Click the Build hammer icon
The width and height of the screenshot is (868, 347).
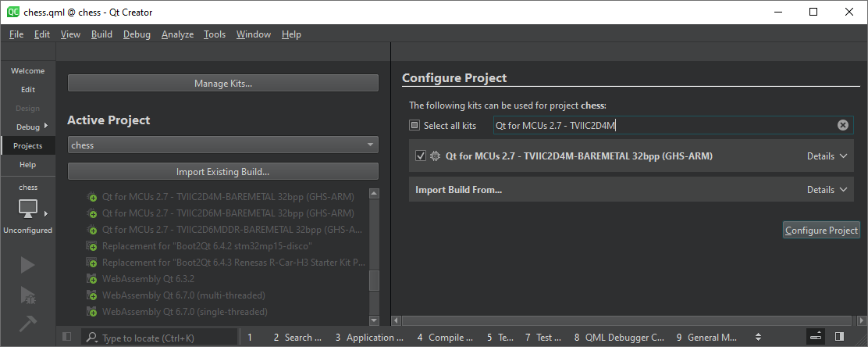pyautogui.click(x=27, y=324)
